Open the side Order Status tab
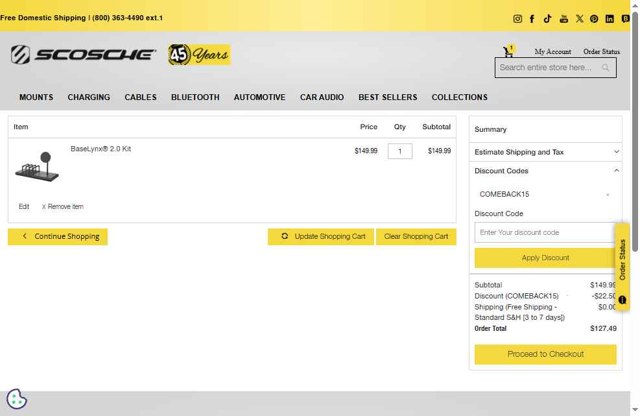640x416 pixels. 622,267
